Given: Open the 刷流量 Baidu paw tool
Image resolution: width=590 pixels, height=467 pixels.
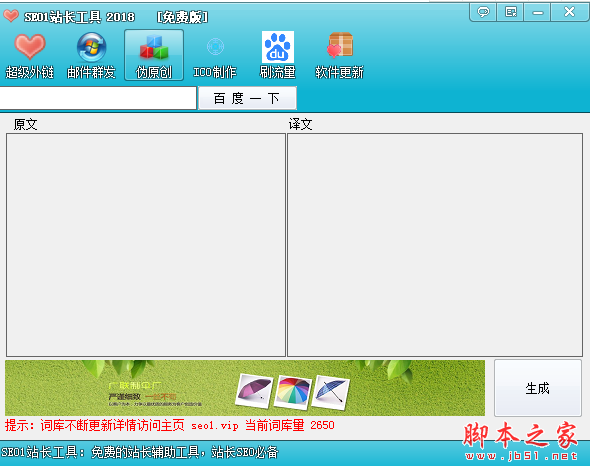Looking at the screenshot, I should (277, 56).
